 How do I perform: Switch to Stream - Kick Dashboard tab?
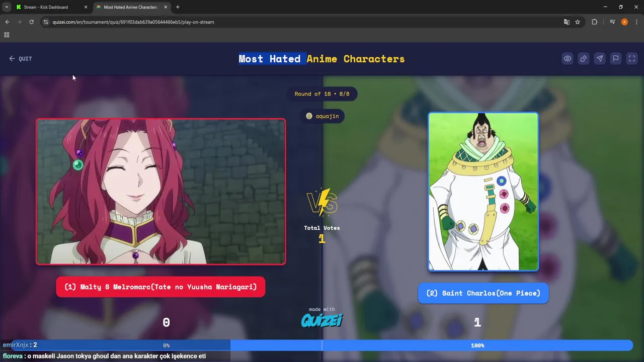[46, 7]
